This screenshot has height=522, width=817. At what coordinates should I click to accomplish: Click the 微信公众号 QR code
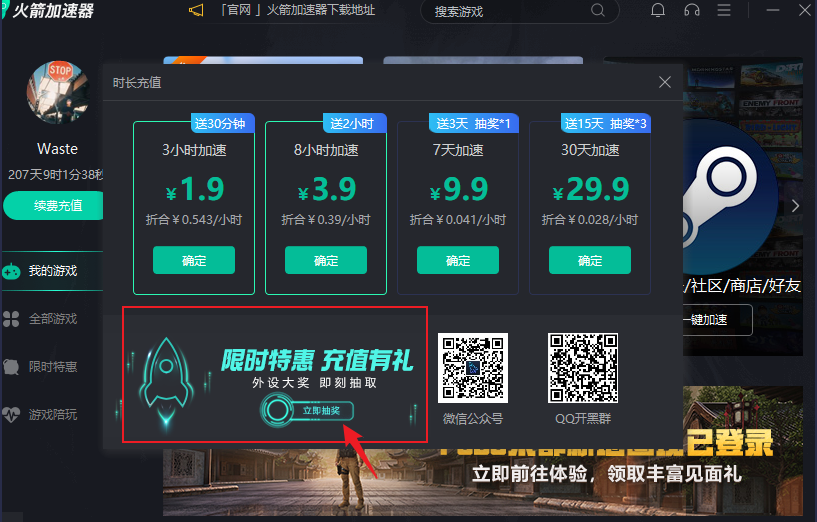click(473, 368)
